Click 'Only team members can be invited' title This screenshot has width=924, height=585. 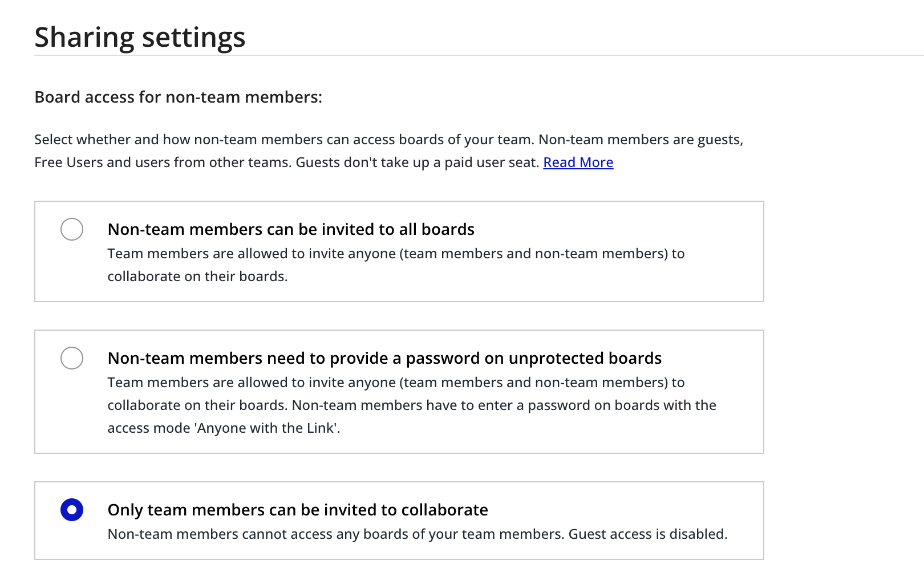298,510
